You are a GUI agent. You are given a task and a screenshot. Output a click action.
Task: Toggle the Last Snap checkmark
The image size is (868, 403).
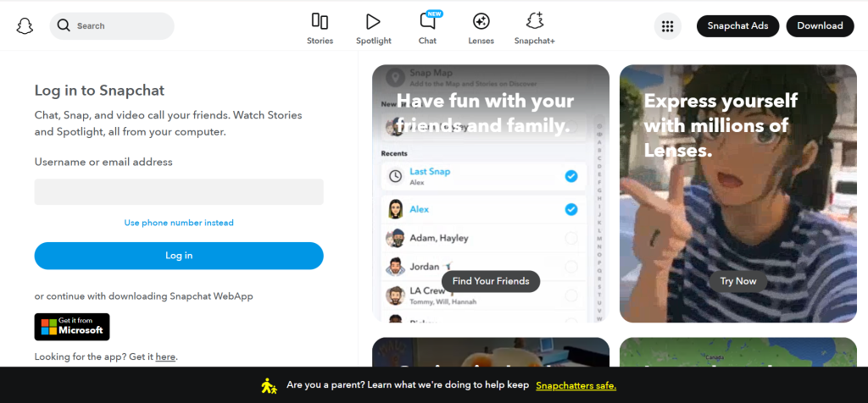point(570,176)
